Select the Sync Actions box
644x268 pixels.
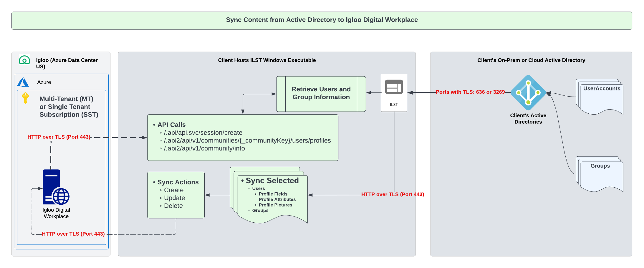click(176, 194)
